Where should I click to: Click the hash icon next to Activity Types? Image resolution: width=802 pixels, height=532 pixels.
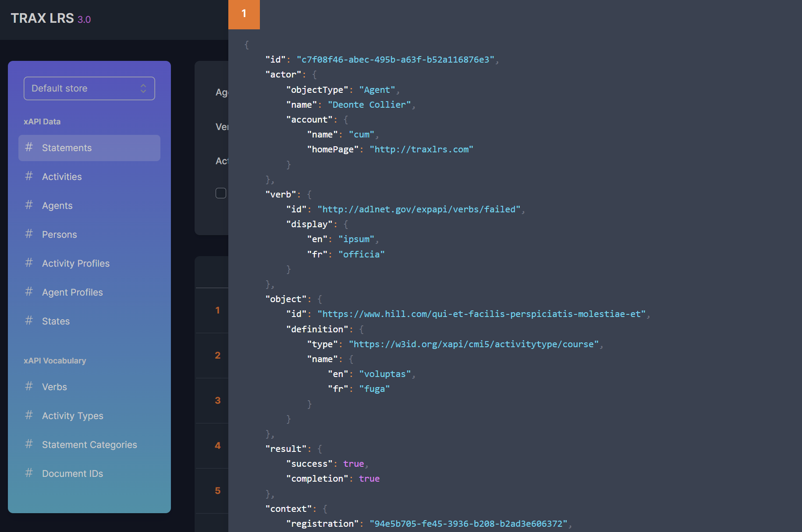pos(29,416)
